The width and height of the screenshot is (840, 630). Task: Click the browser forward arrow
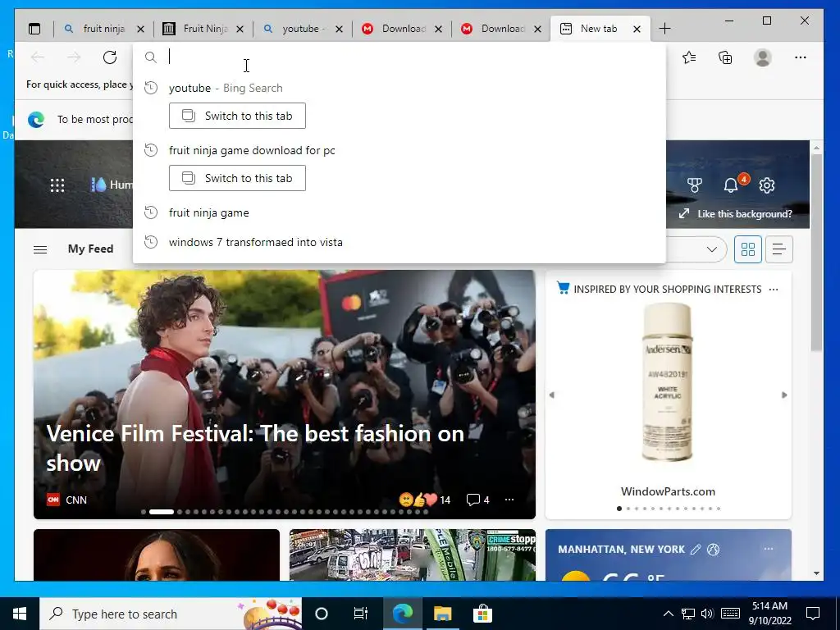(74, 57)
